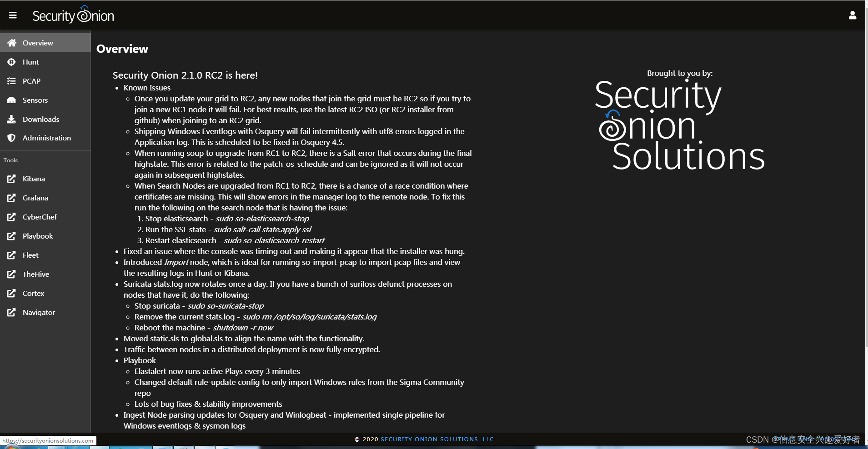Click the PCAP list icon

point(11,81)
